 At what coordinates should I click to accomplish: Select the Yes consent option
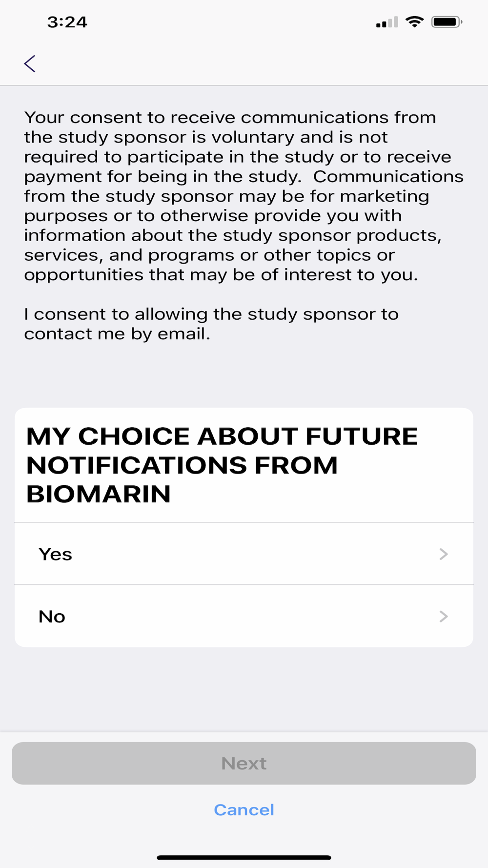[244, 554]
